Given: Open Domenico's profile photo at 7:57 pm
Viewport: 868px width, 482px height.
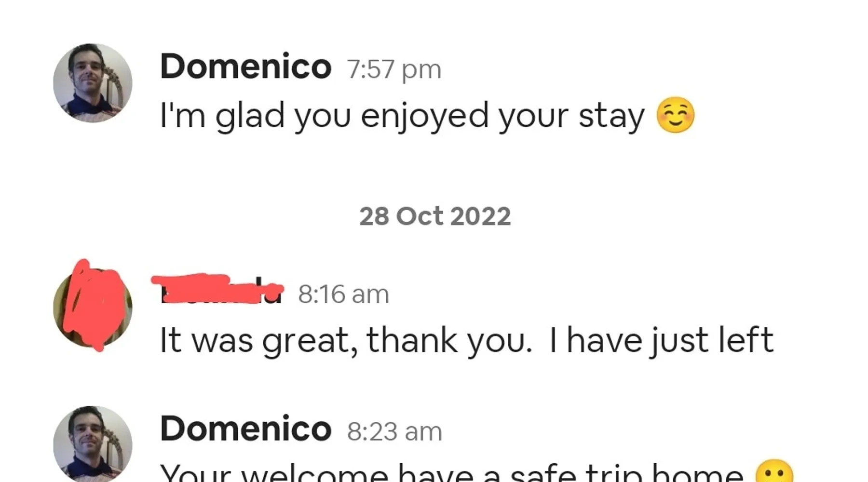Looking at the screenshot, I should coord(93,83).
